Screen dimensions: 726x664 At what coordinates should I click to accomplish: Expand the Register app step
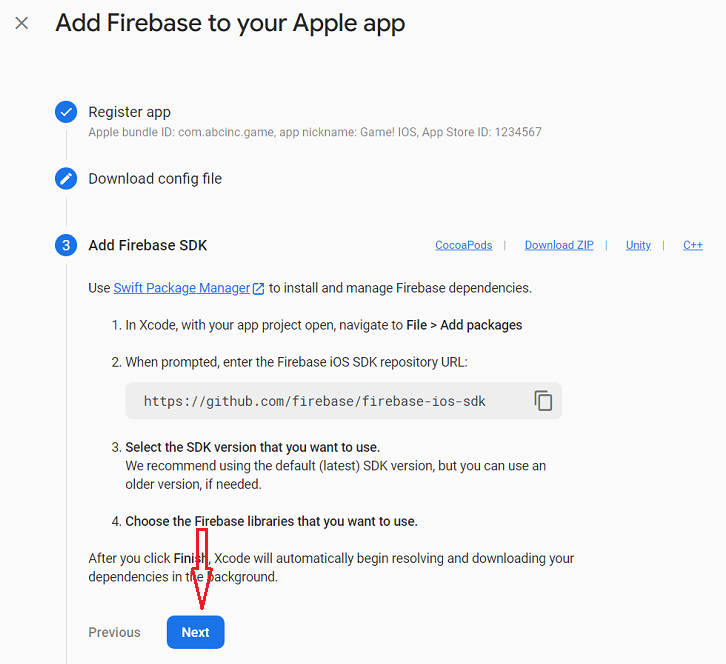pyautogui.click(x=129, y=112)
